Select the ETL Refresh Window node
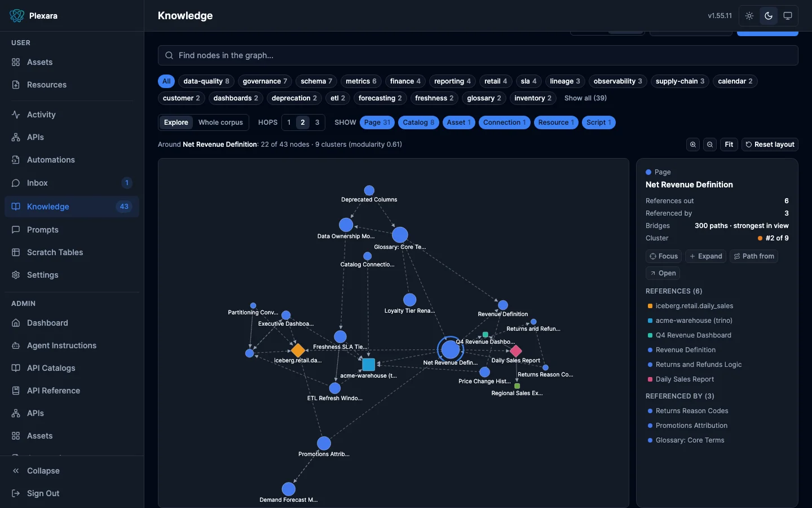The height and width of the screenshot is (508, 812). [335, 388]
